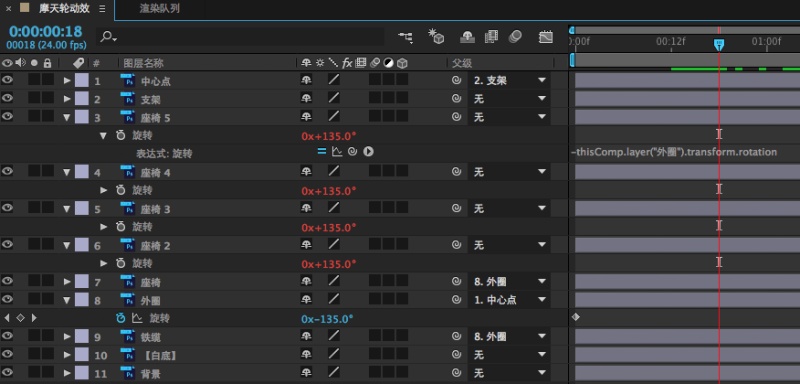Switch to the 渲染队列 tab

159,9
